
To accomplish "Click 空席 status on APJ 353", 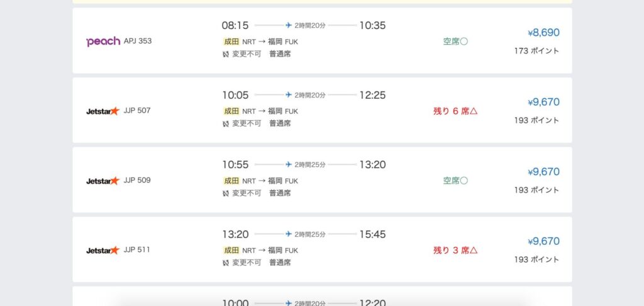I will 455,42.
